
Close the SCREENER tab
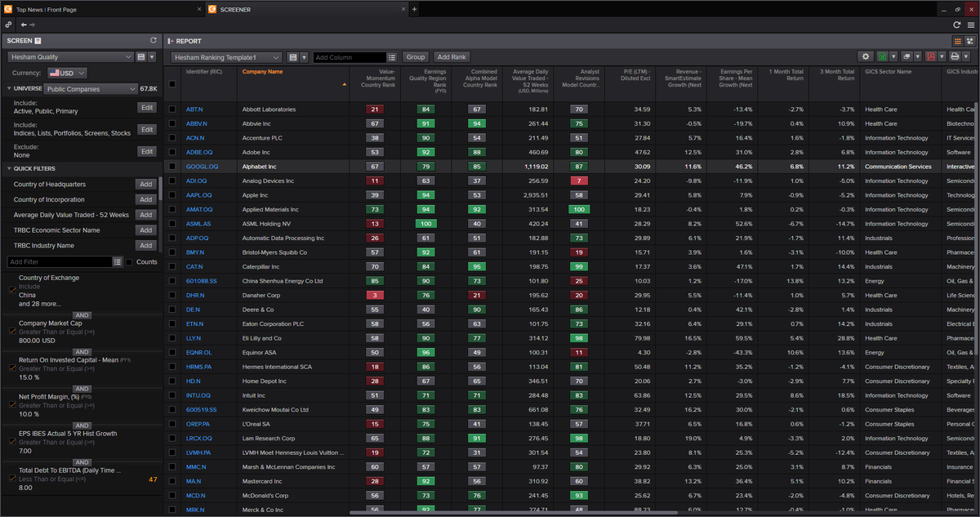point(403,9)
